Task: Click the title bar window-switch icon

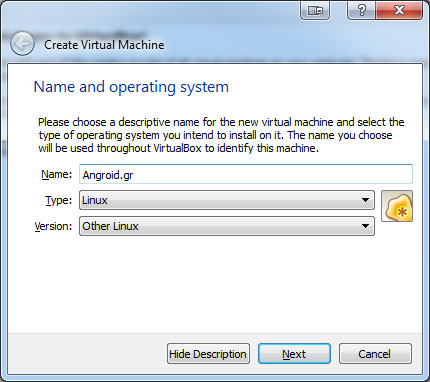Action: tap(315, 11)
